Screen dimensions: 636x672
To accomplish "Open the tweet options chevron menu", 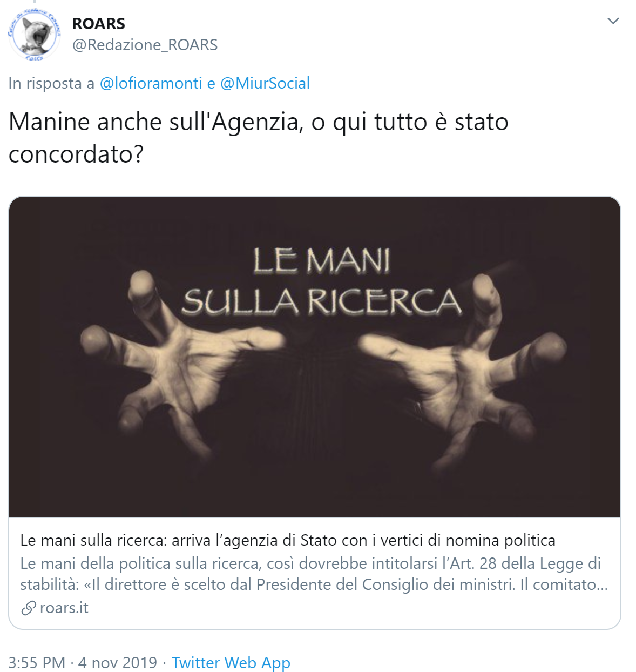I will pyautogui.click(x=613, y=21).
